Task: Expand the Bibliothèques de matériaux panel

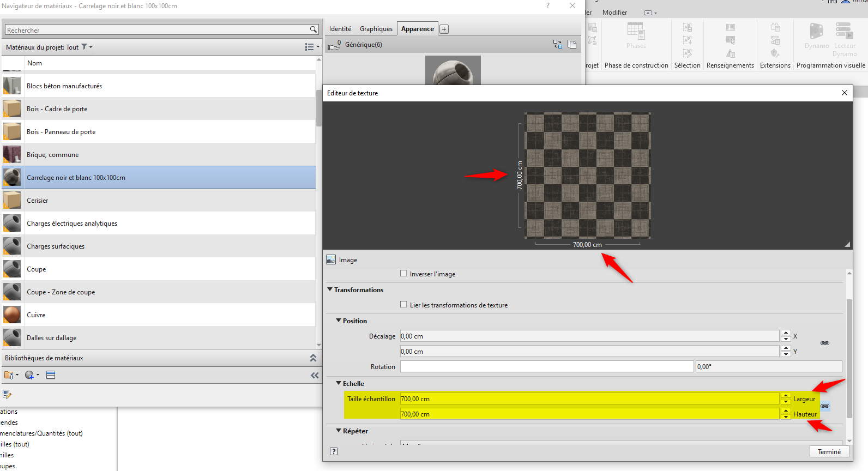Action: click(x=313, y=358)
